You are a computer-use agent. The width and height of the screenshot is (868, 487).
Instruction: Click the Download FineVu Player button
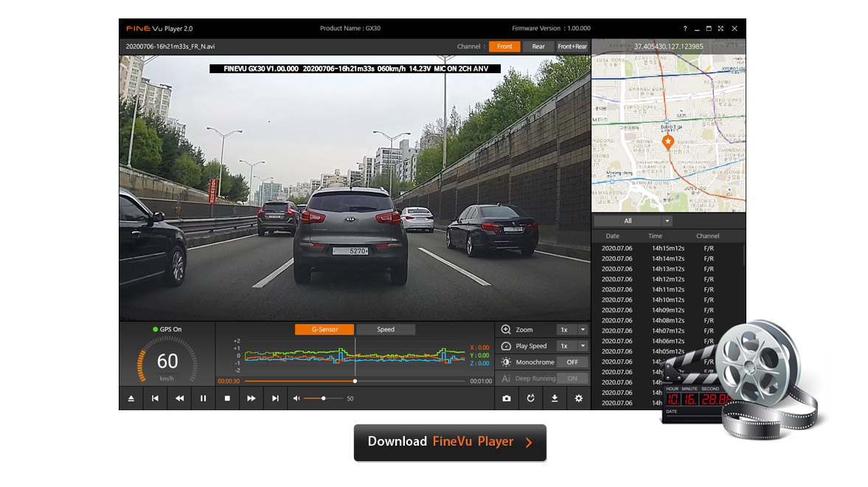click(x=450, y=442)
